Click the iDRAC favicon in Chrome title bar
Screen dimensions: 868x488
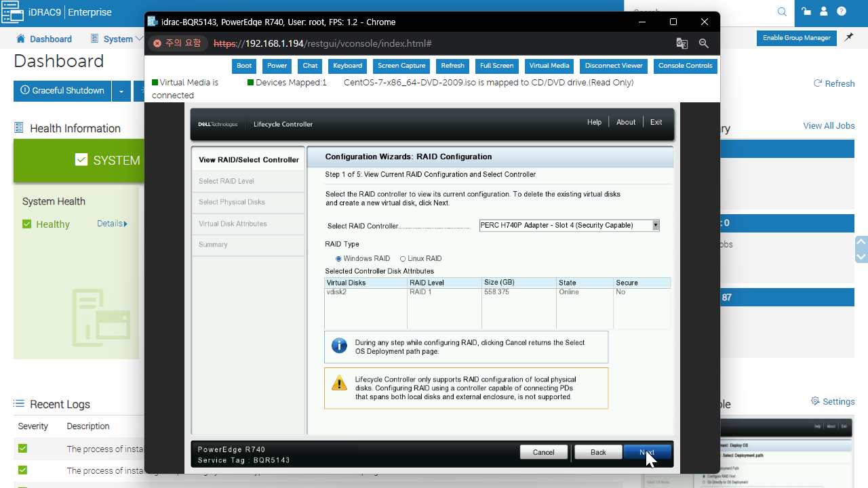153,22
